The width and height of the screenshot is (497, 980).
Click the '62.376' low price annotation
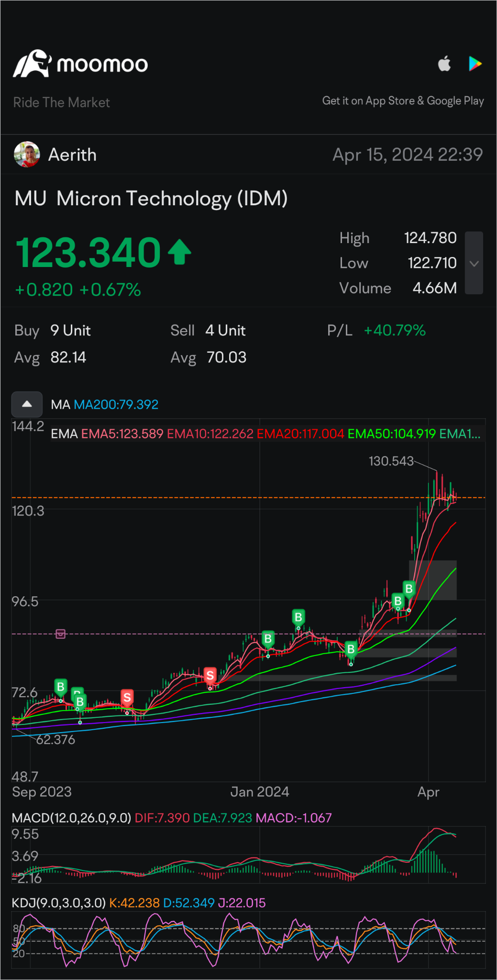tap(55, 739)
